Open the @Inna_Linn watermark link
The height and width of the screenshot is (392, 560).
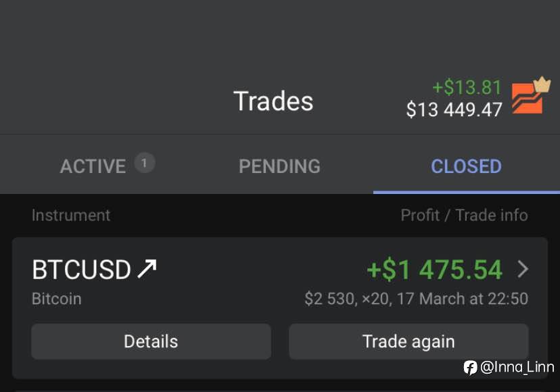pos(517,367)
